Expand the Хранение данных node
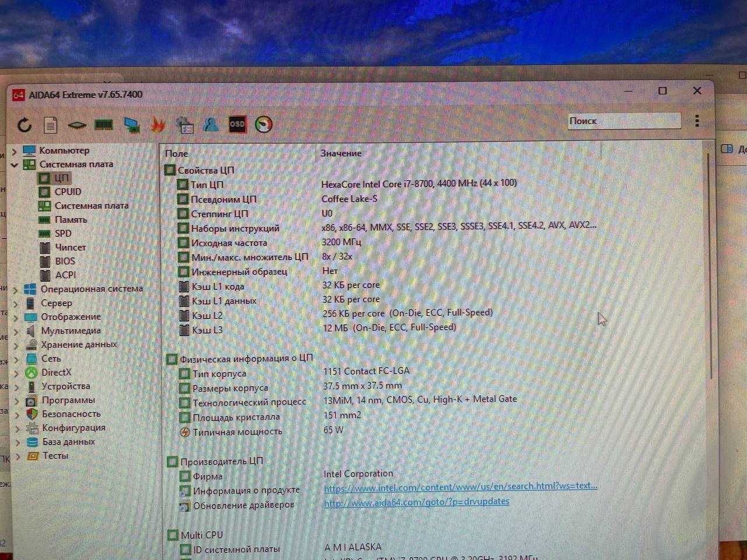 click(x=16, y=345)
